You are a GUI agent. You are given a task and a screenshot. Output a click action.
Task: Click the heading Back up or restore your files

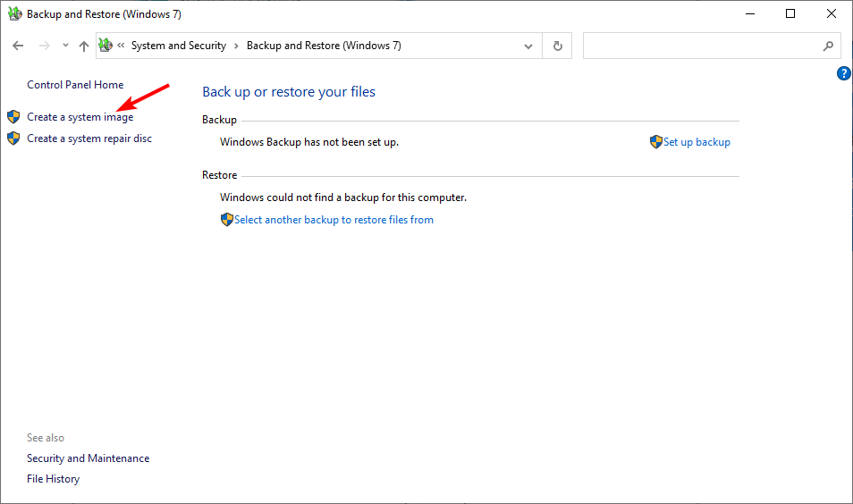point(289,92)
